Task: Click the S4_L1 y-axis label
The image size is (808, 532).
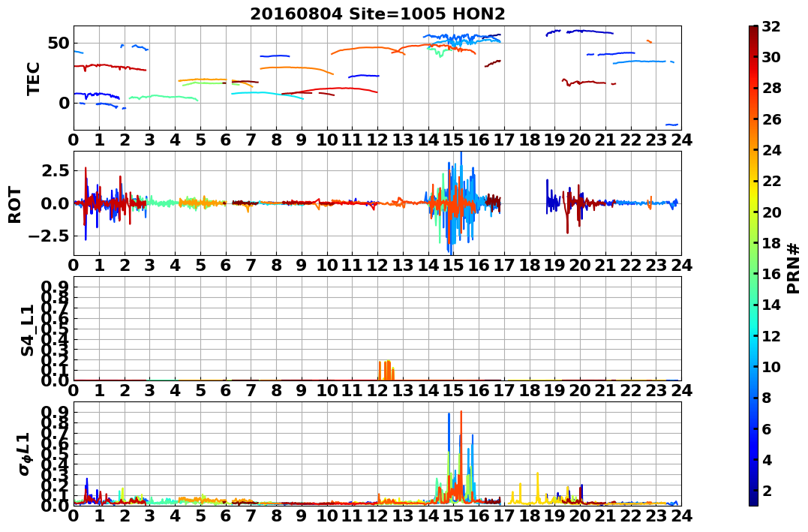Action: tap(28, 329)
